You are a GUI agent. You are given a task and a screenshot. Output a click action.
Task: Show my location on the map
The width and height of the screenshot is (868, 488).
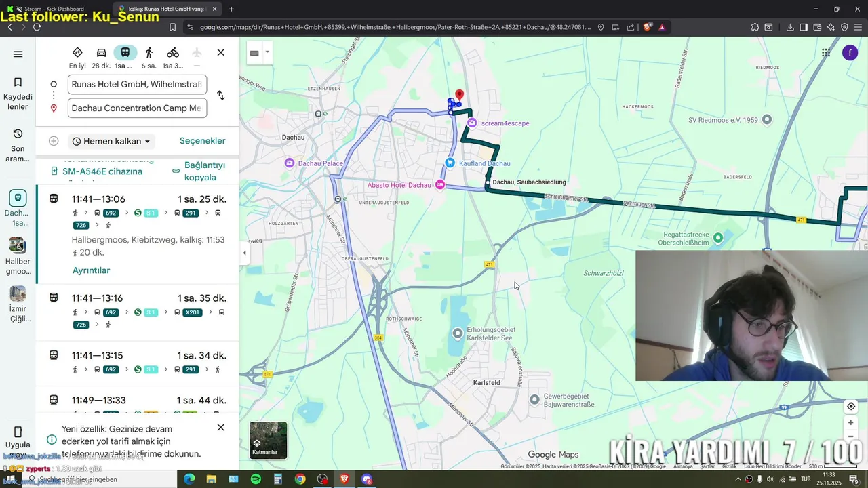(x=850, y=407)
